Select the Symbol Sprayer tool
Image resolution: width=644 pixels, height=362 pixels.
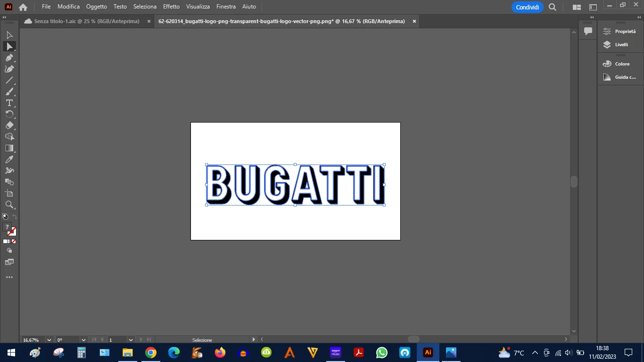[9, 171]
